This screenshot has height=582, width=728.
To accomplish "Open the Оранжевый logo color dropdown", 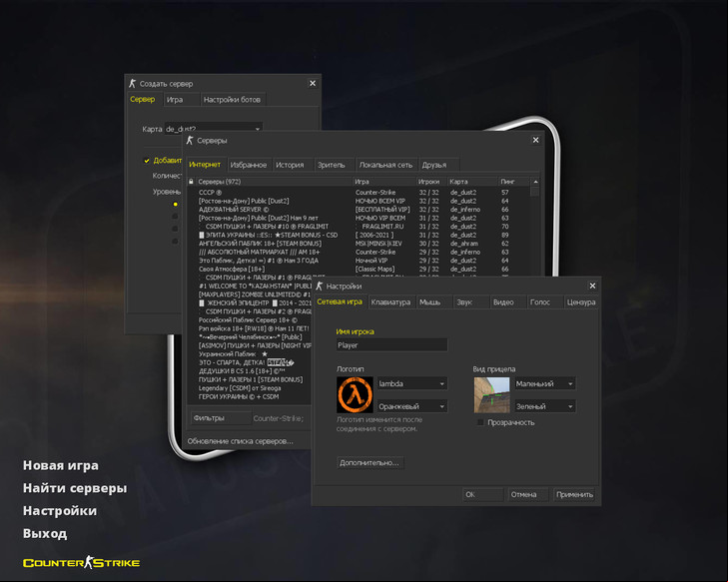I will coord(412,406).
